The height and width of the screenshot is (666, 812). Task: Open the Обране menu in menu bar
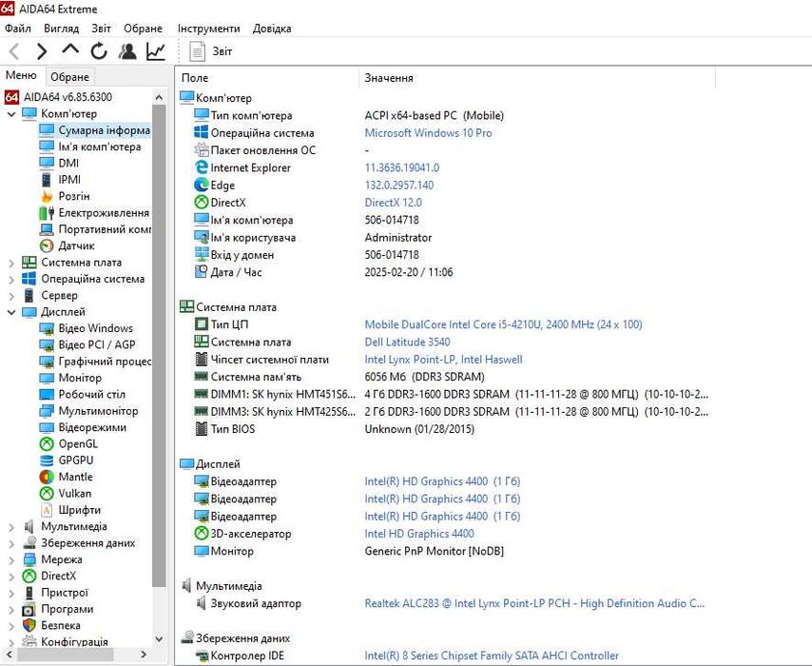point(143,29)
